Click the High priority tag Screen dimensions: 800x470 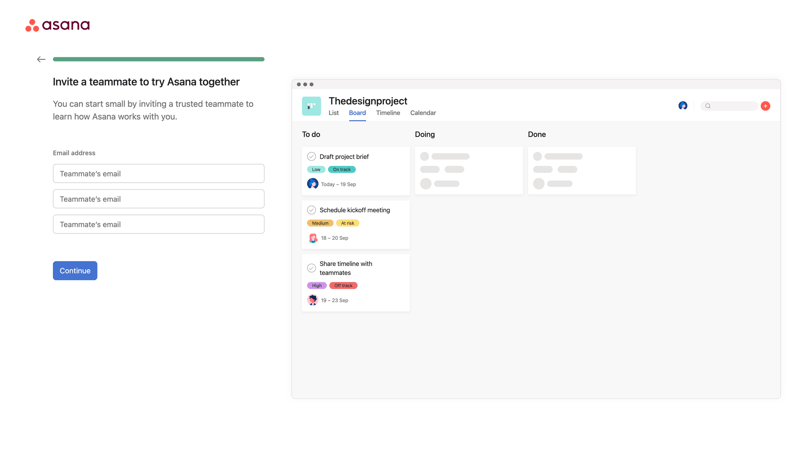(x=316, y=286)
